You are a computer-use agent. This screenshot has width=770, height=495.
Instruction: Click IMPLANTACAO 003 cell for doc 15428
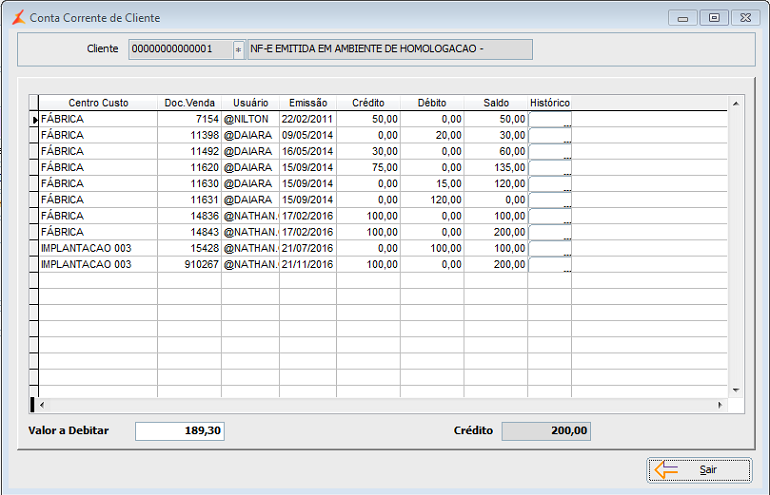coord(98,249)
